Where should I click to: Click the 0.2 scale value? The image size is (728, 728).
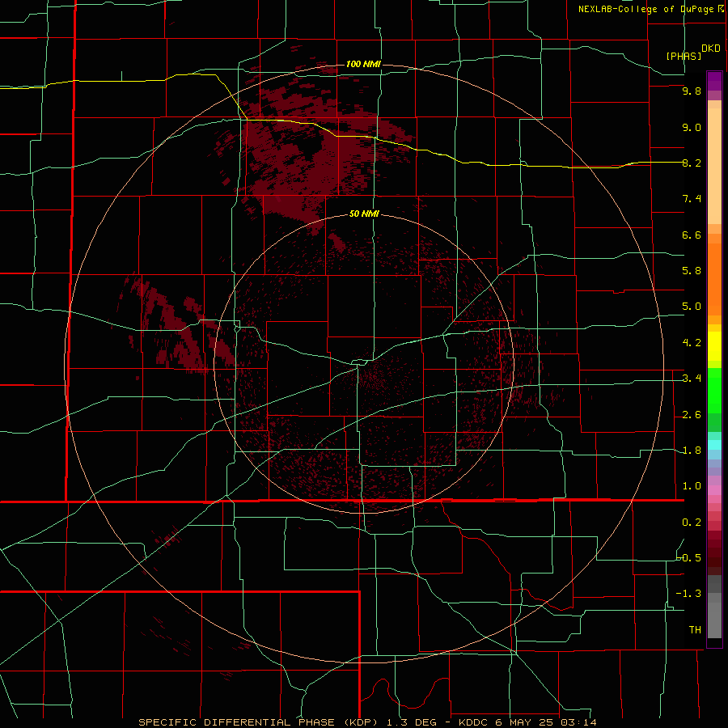pos(692,523)
